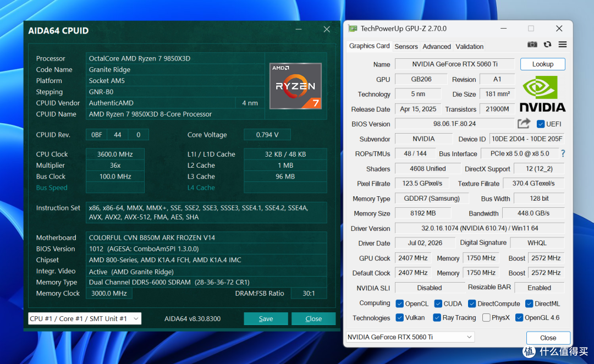Click the Bus Interface question mark
The height and width of the screenshot is (364, 594).
point(563,153)
